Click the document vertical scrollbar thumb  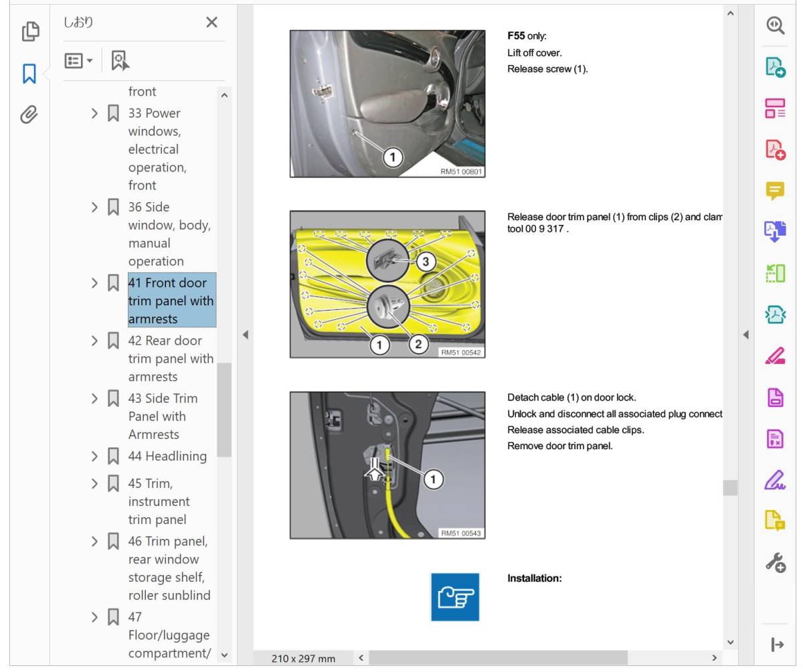coord(730,488)
